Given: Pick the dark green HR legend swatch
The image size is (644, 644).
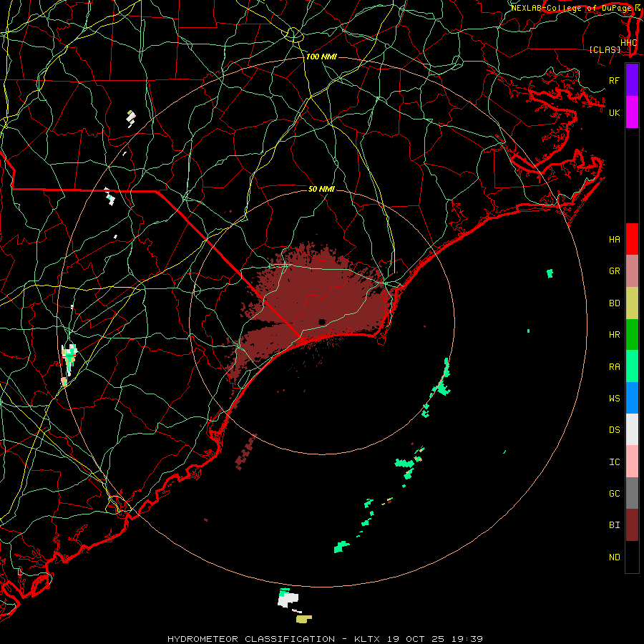Looking at the screenshot, I should (632, 334).
